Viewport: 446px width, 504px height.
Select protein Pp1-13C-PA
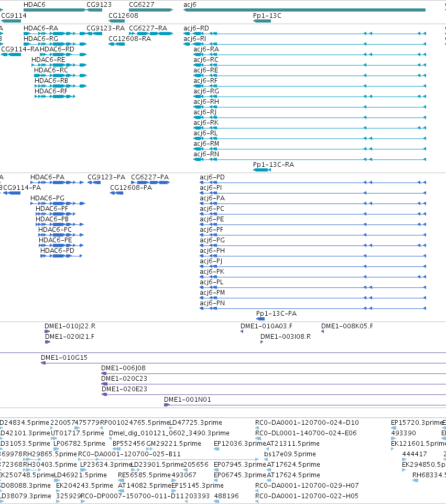pos(277,314)
